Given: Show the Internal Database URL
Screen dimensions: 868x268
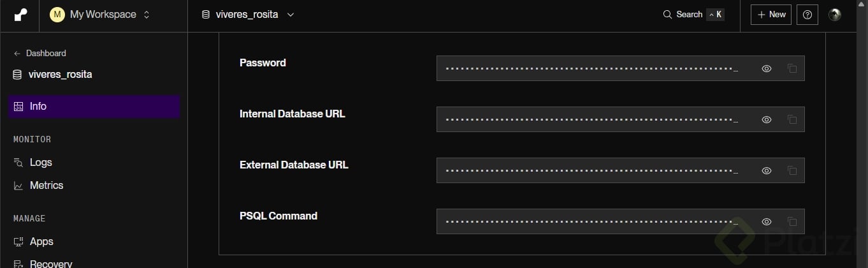Looking at the screenshot, I should point(767,119).
